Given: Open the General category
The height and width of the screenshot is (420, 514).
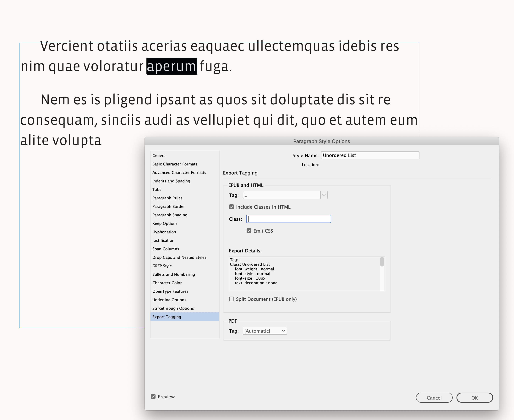Looking at the screenshot, I should click(159, 156).
